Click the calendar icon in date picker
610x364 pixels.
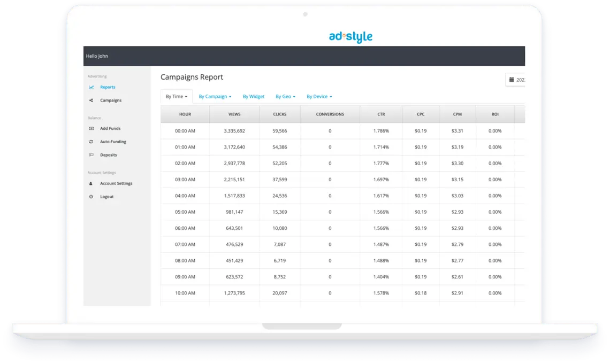512,80
